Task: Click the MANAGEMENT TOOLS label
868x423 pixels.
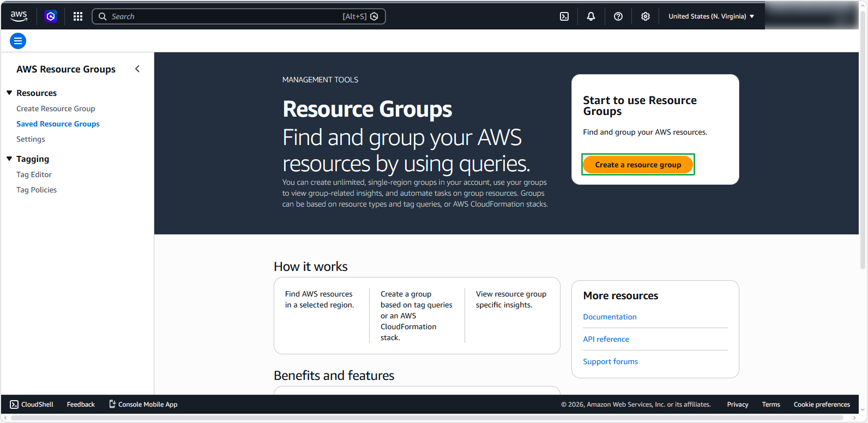Action: tap(320, 80)
